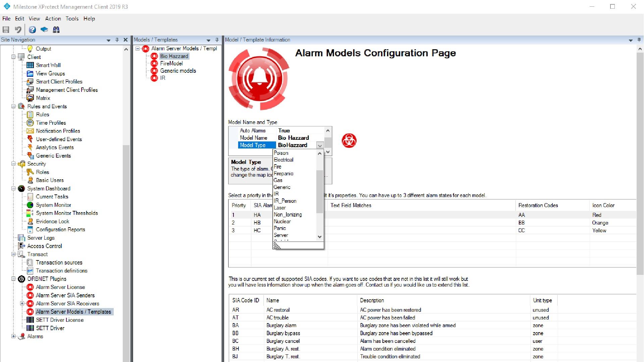Viewport: 644px width, 362px height.
Task: Open the View menu
Action: coord(34,18)
